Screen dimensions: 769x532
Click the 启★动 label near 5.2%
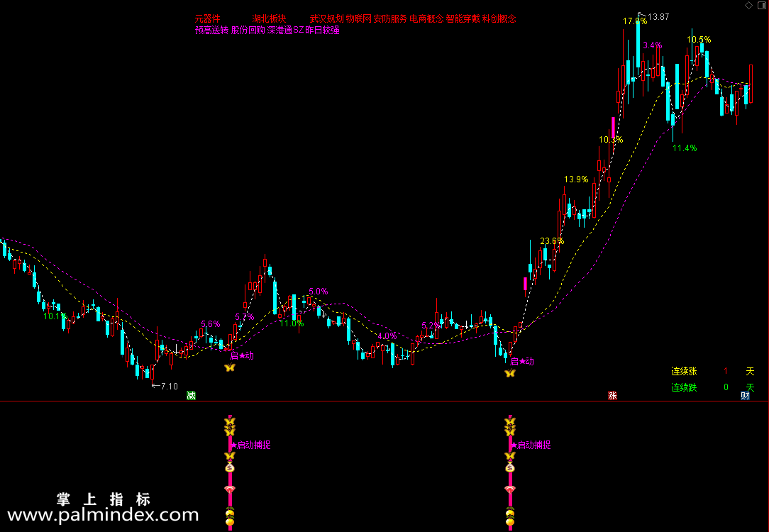tap(522, 361)
